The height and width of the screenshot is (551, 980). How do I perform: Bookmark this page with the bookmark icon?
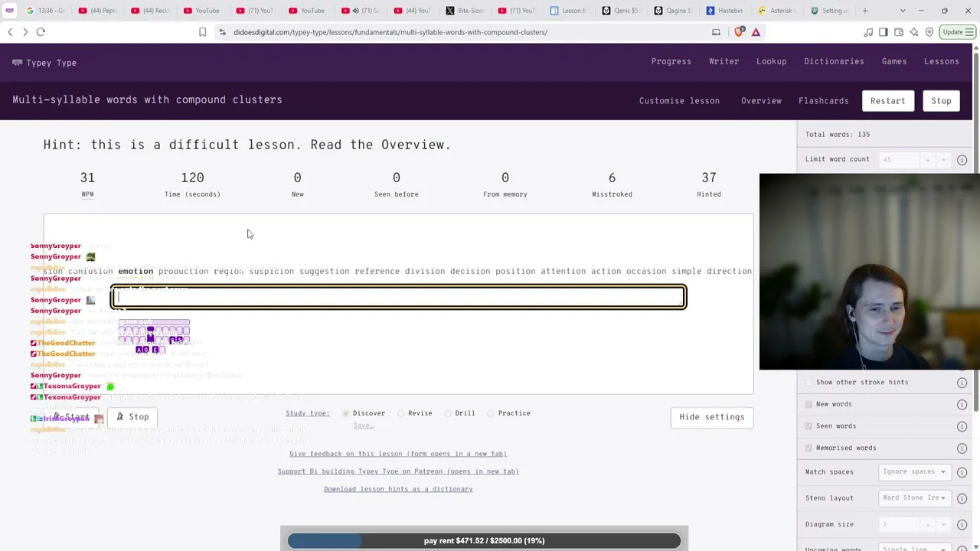click(x=202, y=32)
